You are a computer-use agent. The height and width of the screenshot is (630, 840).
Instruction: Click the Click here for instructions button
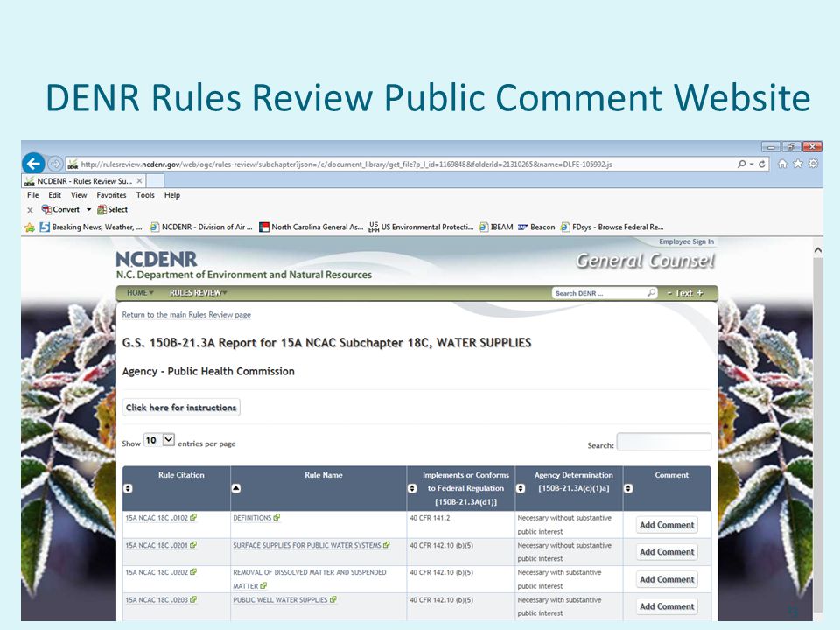tap(181, 408)
